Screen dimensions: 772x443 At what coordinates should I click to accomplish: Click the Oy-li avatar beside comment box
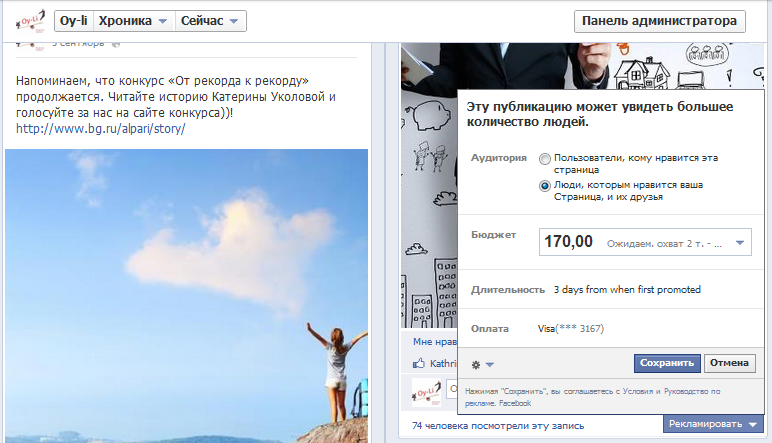[426, 392]
